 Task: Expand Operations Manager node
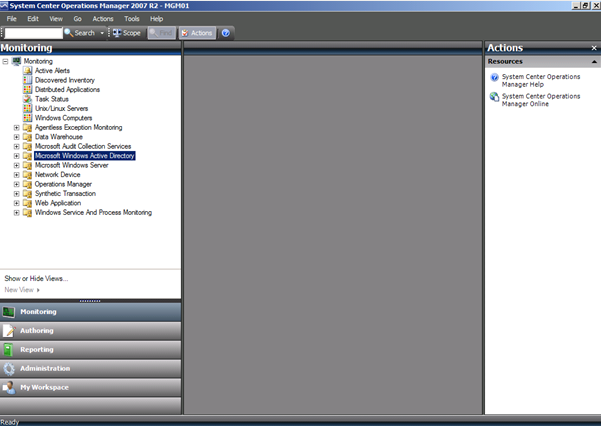click(16, 184)
